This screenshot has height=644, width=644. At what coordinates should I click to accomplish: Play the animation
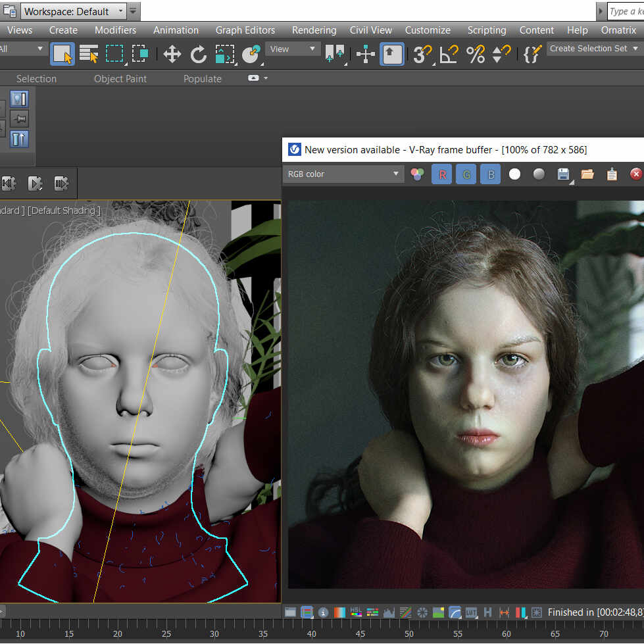36,183
